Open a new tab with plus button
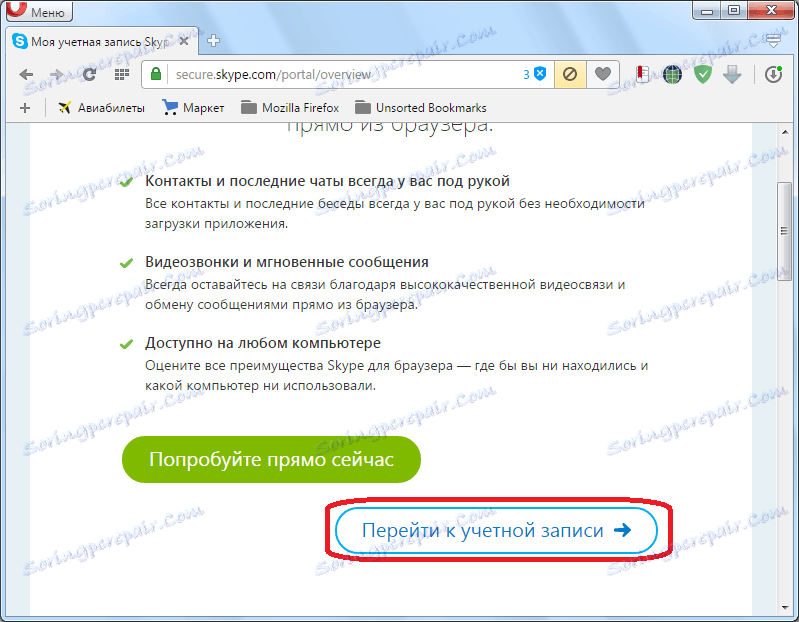This screenshot has width=799, height=622. click(214, 41)
